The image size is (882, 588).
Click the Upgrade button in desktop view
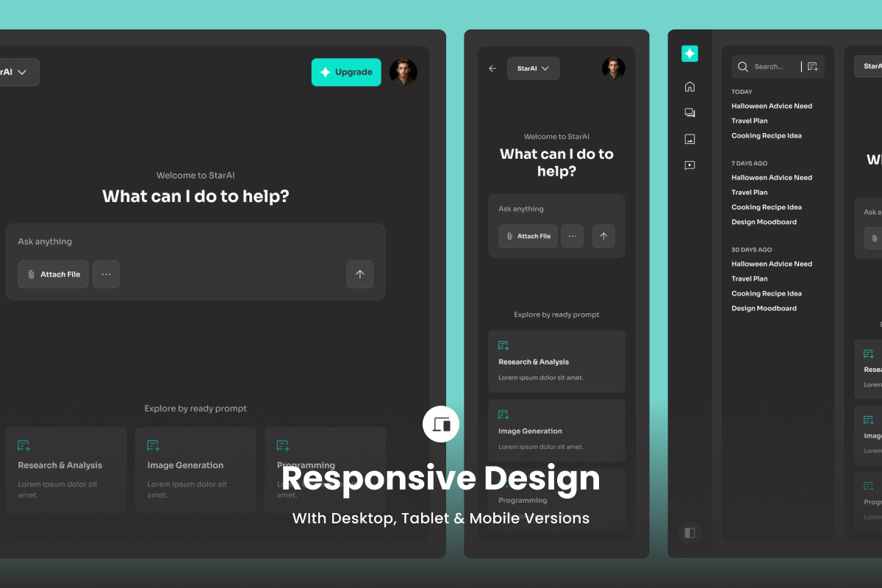346,72
